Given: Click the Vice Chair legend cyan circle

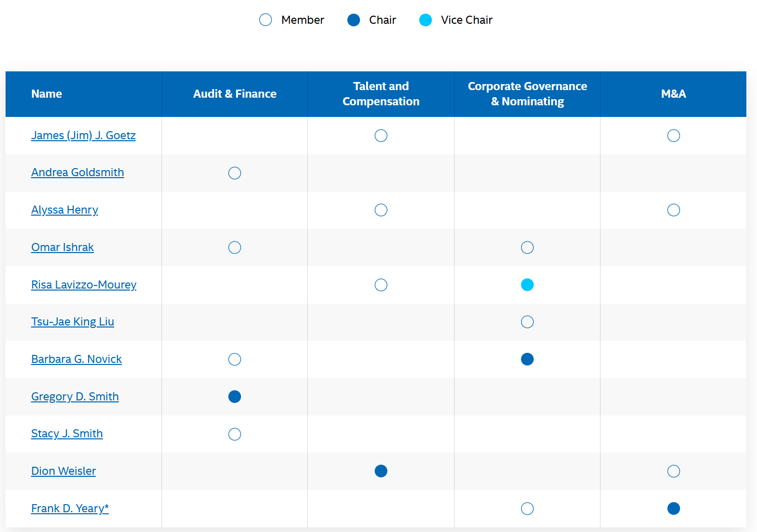Looking at the screenshot, I should pos(425,20).
